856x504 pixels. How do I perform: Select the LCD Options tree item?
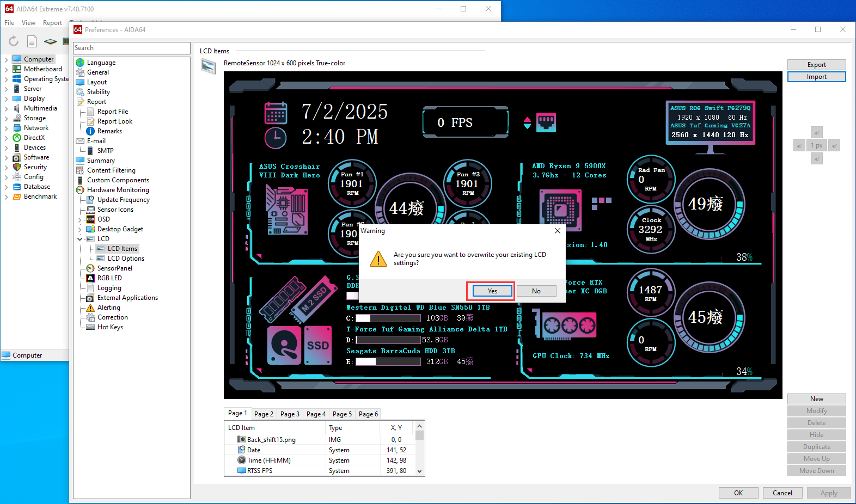126,259
